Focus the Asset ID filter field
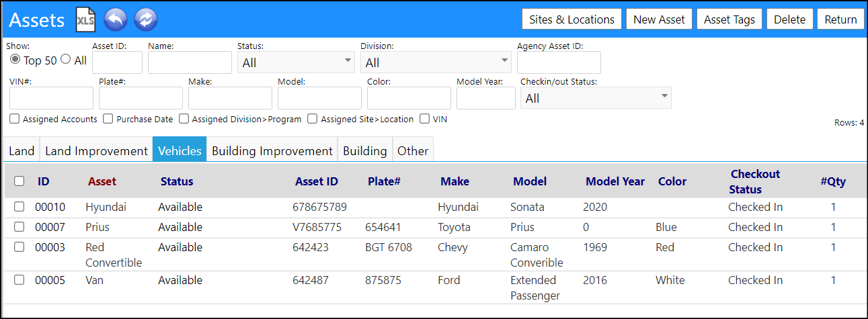Viewport: 868px width, 319px height. [x=117, y=62]
